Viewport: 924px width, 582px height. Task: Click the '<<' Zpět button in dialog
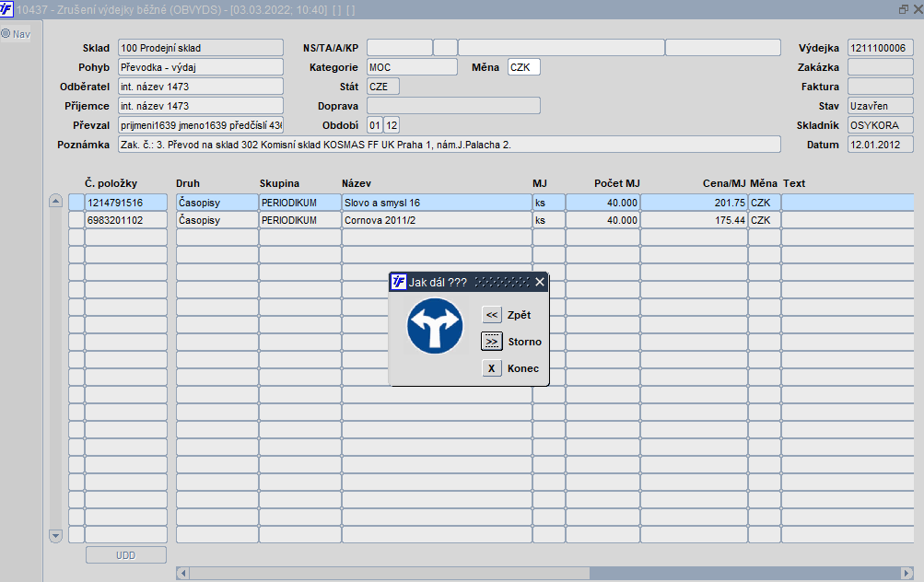[491, 315]
